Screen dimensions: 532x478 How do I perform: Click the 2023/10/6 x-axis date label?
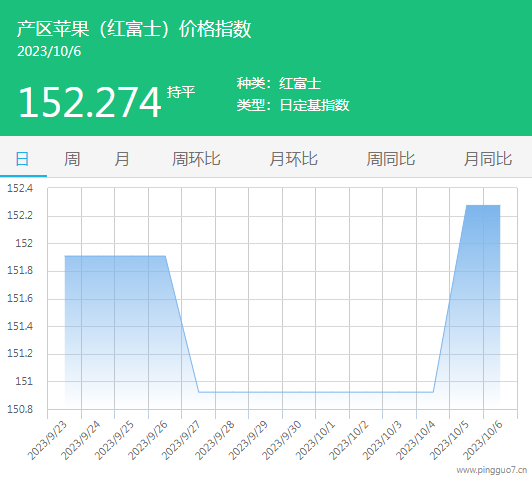point(483,440)
